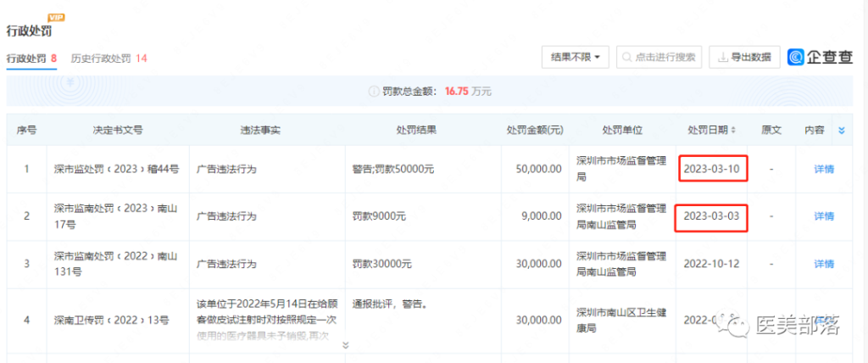
Task: View 详情 for row 3 penalty
Action: [x=823, y=264]
